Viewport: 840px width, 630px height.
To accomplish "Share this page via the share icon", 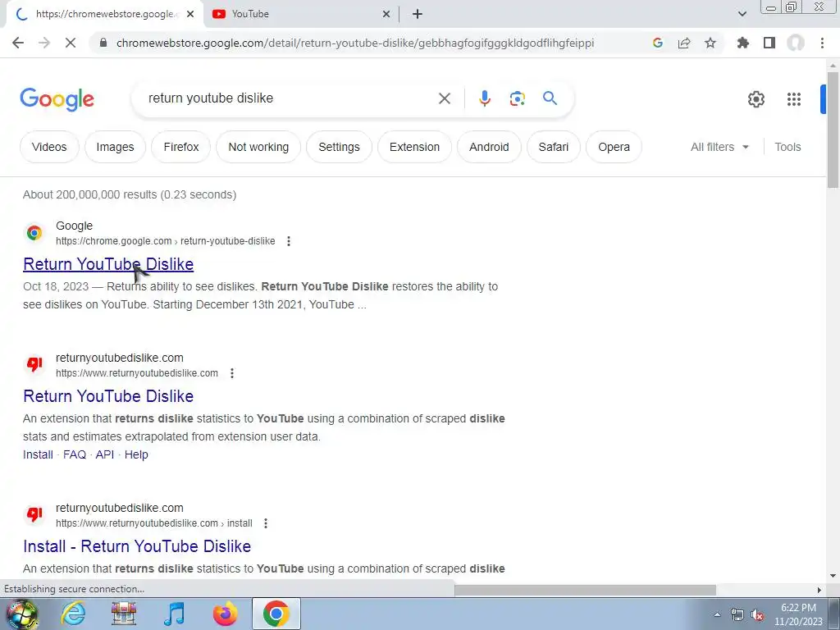I will point(684,43).
